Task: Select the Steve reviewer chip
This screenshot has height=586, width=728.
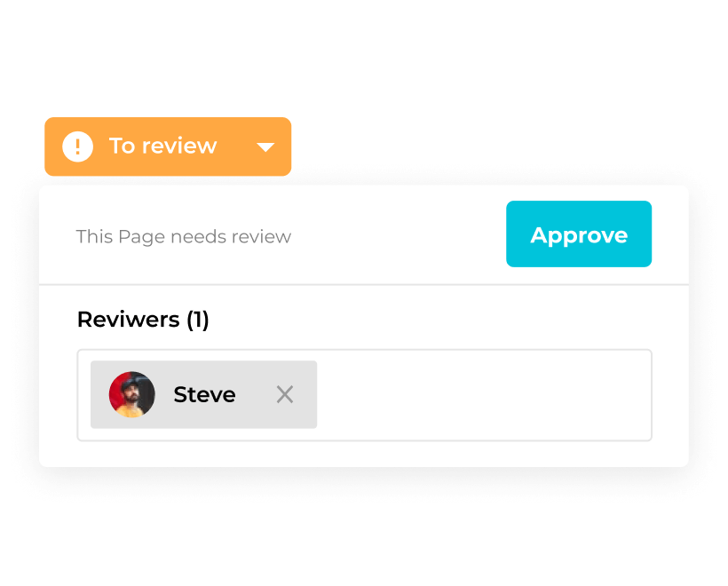Action: 203,394
